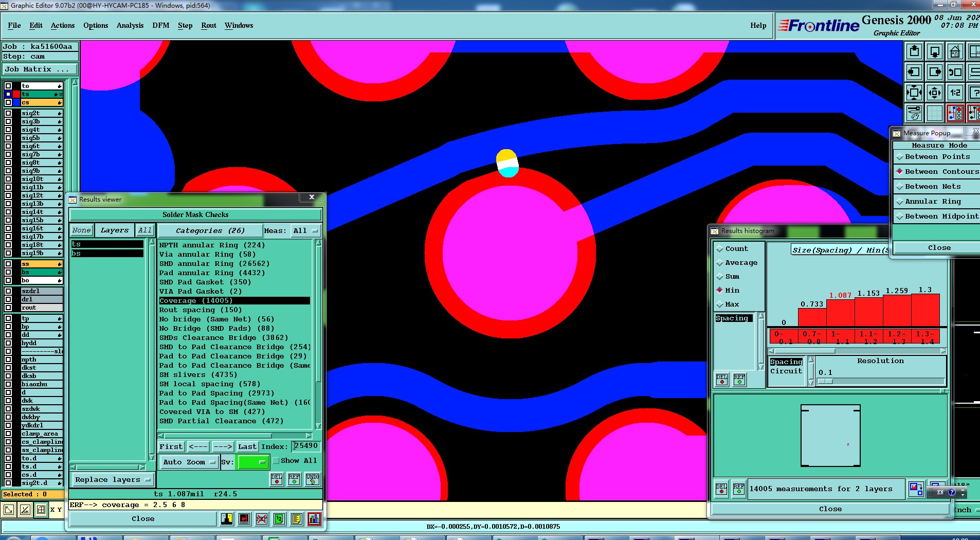Open the yellow report note icon

click(x=297, y=519)
